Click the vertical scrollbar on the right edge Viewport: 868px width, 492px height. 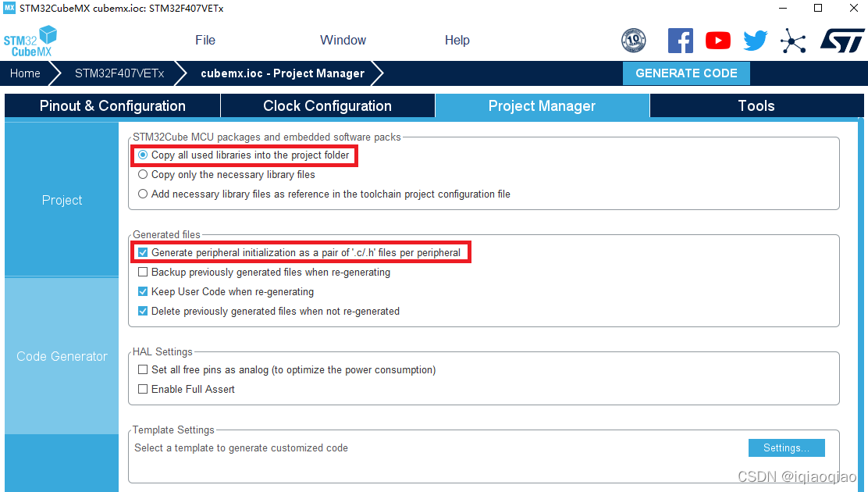point(861,305)
